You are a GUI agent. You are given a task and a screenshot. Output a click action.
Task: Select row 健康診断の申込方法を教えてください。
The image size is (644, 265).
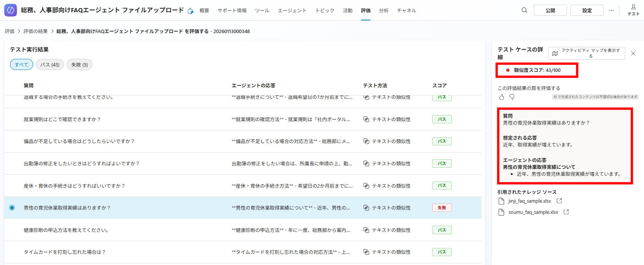[243, 230]
